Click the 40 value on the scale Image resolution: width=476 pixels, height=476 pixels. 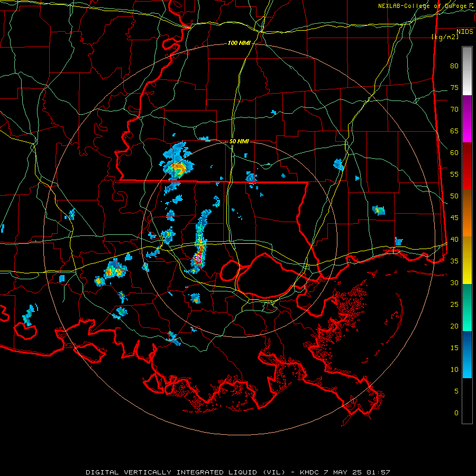[x=454, y=239]
